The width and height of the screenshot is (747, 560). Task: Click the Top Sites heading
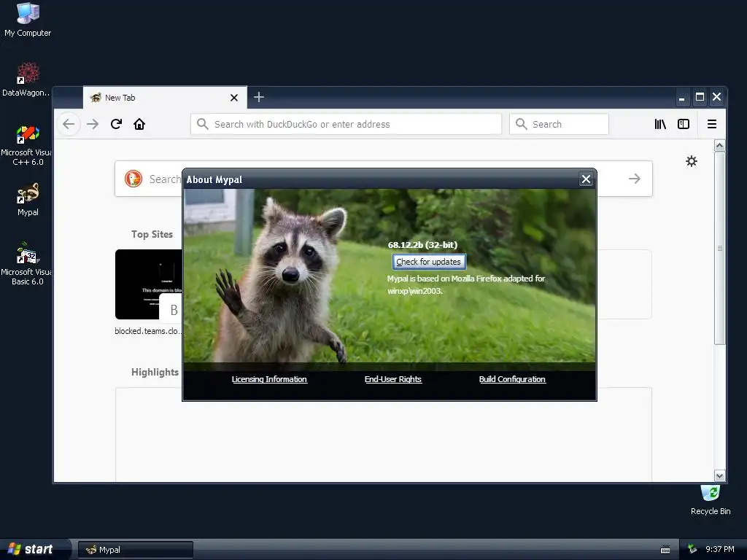(152, 234)
